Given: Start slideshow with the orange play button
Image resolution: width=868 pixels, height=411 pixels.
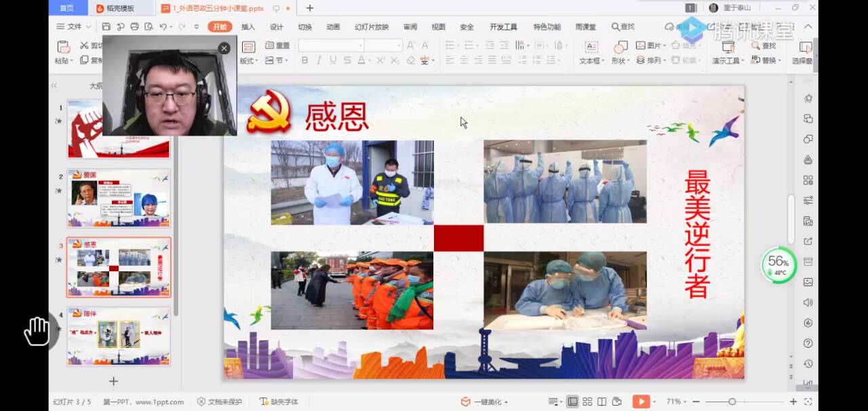Looking at the screenshot, I should coord(641,402).
